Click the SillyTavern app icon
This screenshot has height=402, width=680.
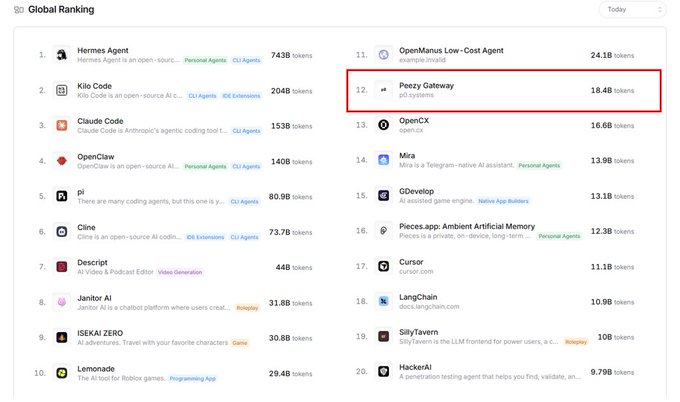[x=383, y=336]
